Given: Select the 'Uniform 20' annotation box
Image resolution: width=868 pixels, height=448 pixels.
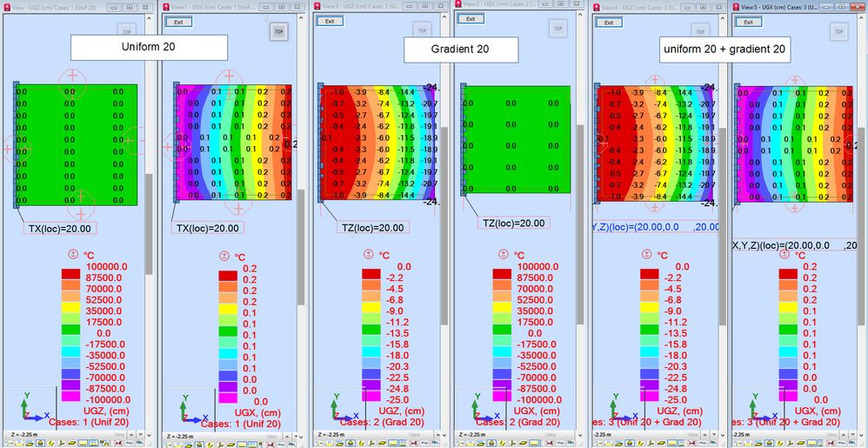Looking at the screenshot, I should (x=149, y=48).
